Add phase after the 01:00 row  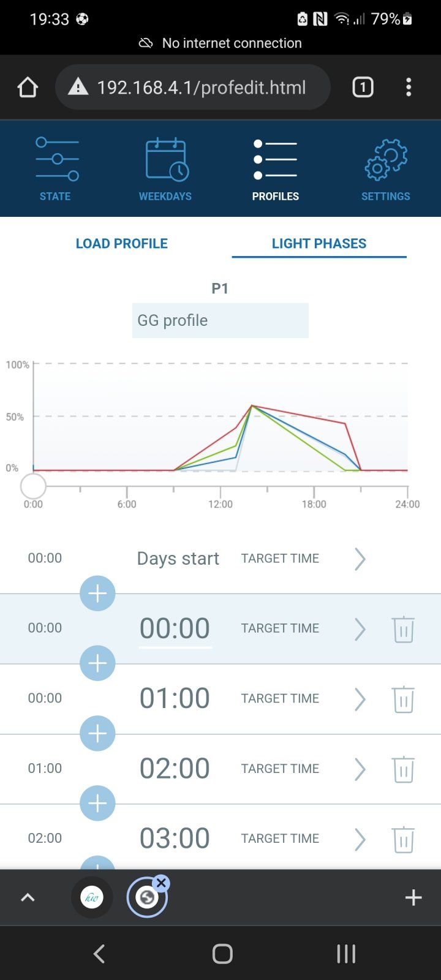click(x=97, y=733)
